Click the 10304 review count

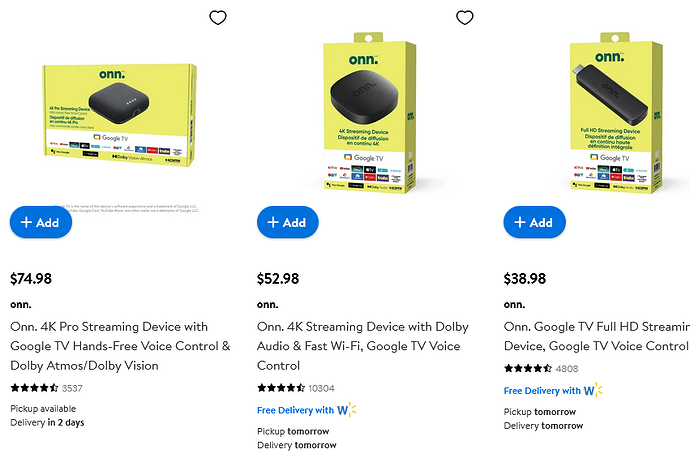(321, 388)
